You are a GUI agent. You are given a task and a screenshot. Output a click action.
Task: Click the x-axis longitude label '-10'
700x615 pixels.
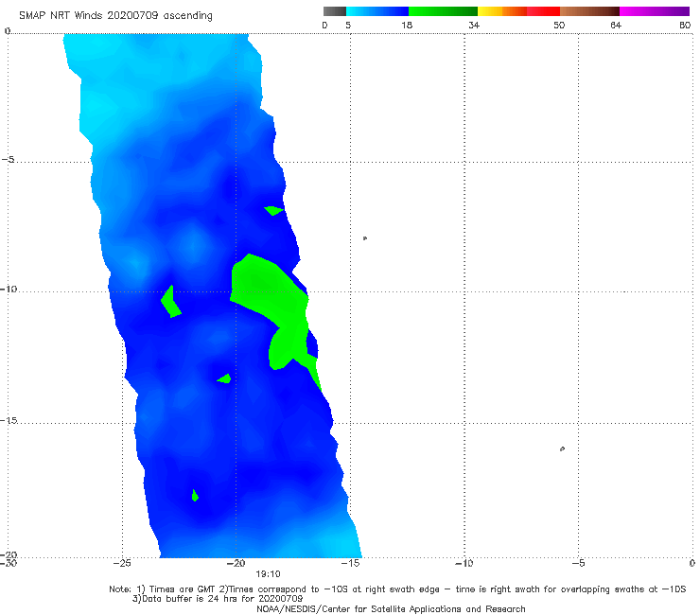pos(464,563)
